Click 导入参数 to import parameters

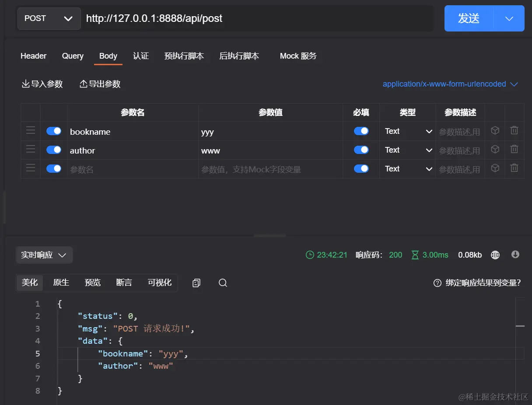[x=42, y=84]
